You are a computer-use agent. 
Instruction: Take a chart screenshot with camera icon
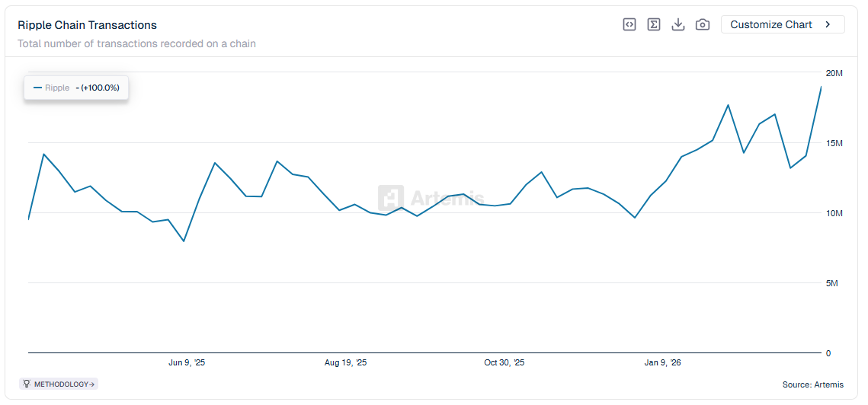click(703, 24)
